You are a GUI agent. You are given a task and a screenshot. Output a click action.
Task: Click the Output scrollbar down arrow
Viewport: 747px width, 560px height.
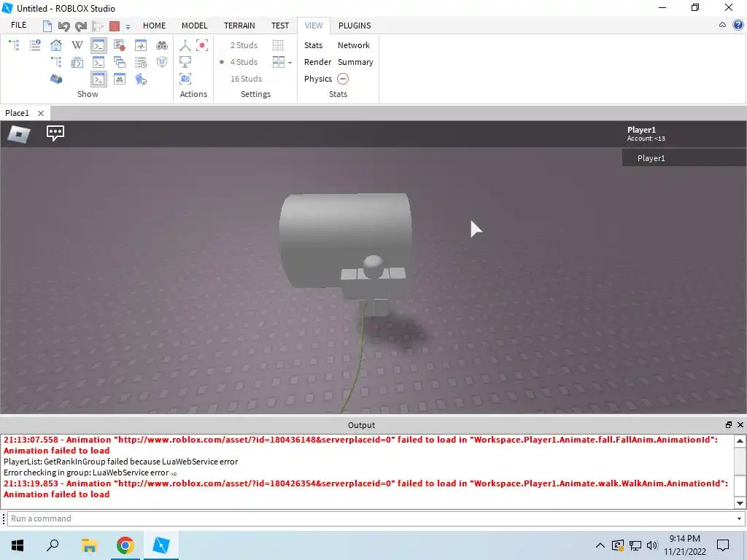click(x=740, y=503)
